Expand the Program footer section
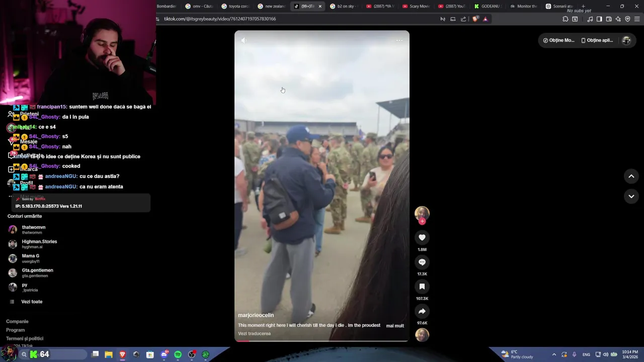The image size is (644, 362). [x=15, y=330]
